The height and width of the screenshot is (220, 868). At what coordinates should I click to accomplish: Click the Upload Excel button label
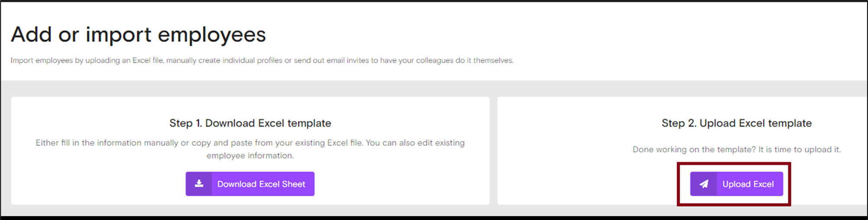click(748, 184)
